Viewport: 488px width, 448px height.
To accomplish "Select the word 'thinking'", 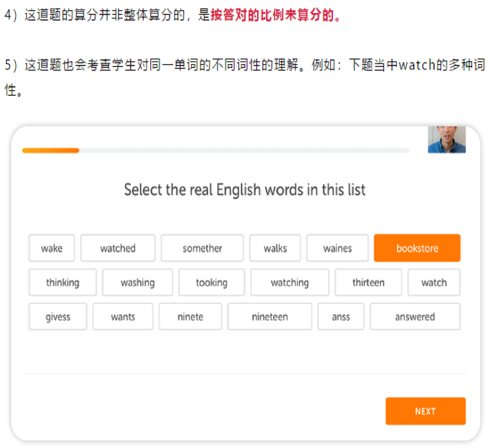I will [x=63, y=282].
